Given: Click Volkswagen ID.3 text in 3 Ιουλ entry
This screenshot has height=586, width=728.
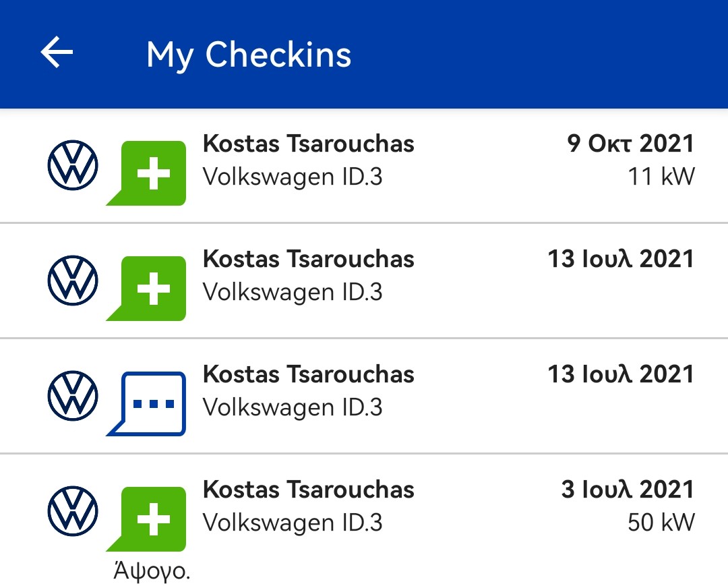Looking at the screenshot, I should (x=293, y=523).
